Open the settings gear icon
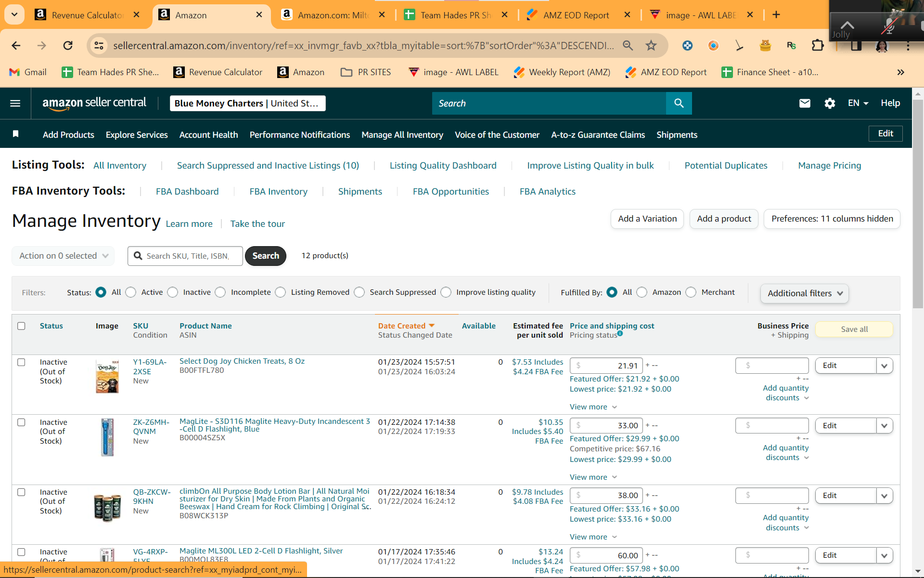This screenshot has height=578, width=924. (x=830, y=103)
